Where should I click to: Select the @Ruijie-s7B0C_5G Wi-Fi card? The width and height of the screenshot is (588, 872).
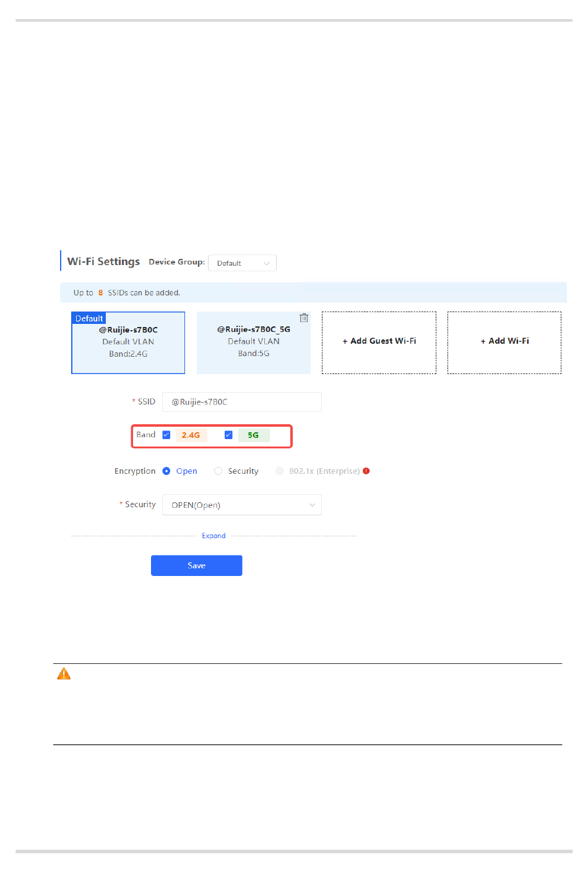pyautogui.click(x=254, y=342)
